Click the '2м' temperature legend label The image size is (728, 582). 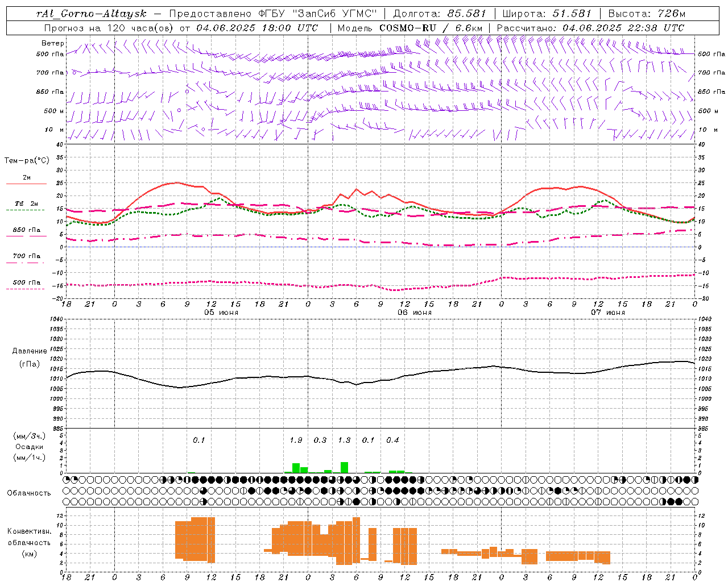pyautogui.click(x=27, y=177)
